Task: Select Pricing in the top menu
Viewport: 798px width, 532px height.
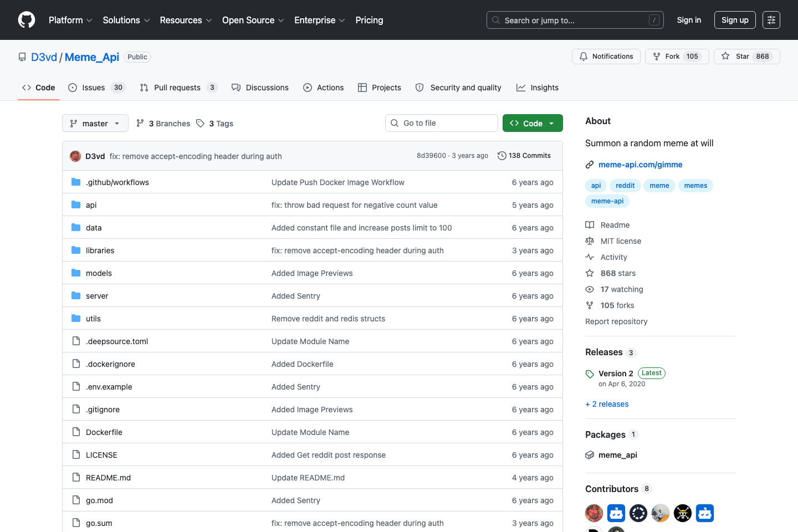Action: pyautogui.click(x=369, y=20)
